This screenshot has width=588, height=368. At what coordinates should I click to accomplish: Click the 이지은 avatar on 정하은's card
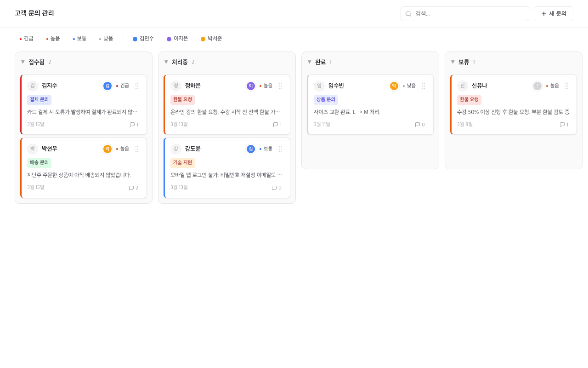pos(250,86)
